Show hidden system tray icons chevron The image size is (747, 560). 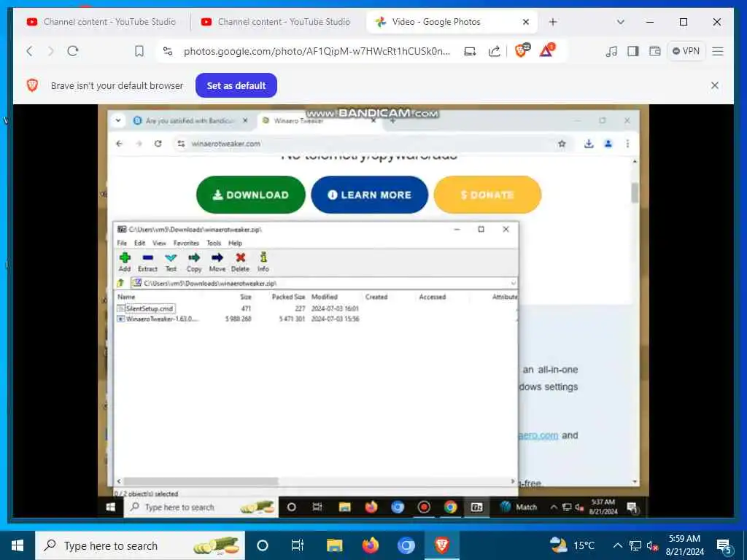tap(617, 545)
